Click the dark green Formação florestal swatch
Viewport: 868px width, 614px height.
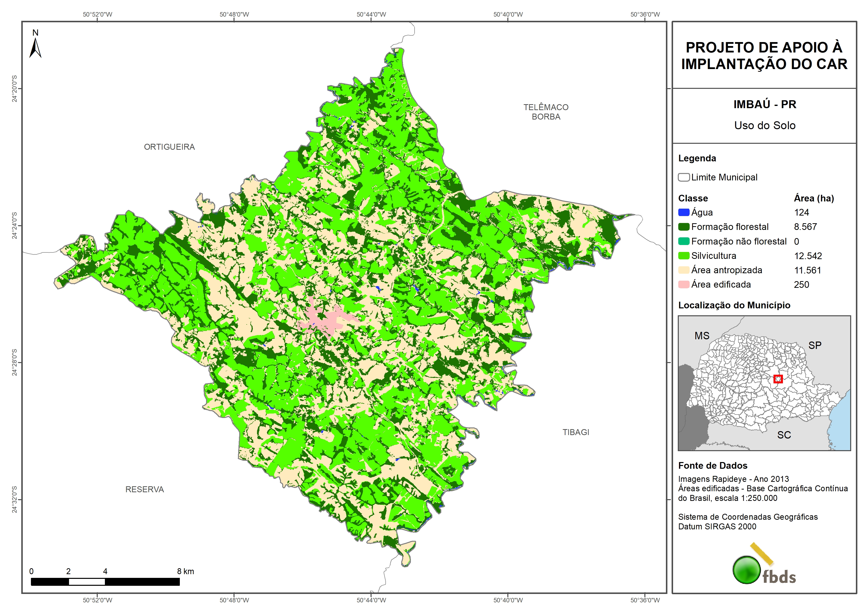683,227
